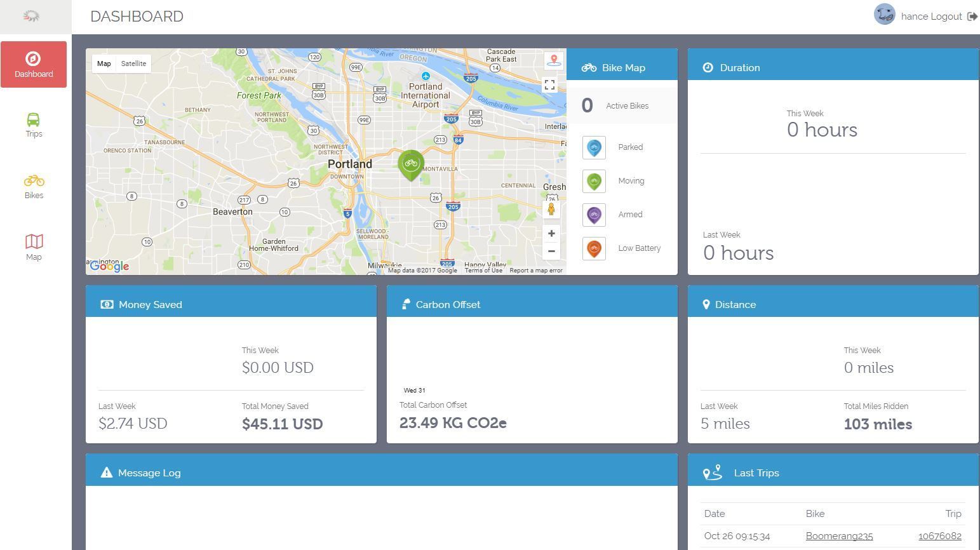Open the Dashboard sidebar item
The width and height of the screenshot is (980, 550).
click(x=34, y=65)
